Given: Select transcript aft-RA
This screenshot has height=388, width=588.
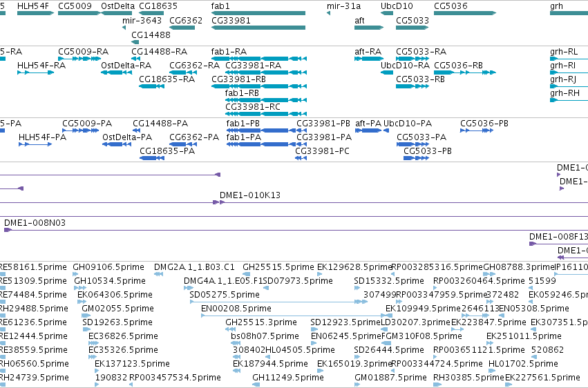Looking at the screenshot, I should point(368,51).
